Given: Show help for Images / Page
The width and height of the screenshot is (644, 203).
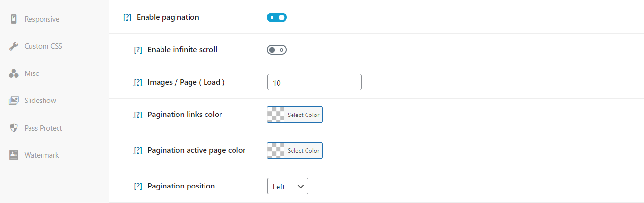Looking at the screenshot, I should coord(138,82).
